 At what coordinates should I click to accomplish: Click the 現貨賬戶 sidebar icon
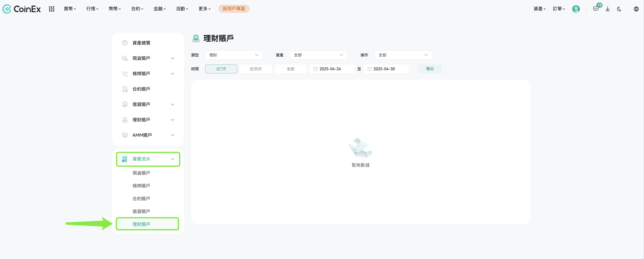pyautogui.click(x=125, y=58)
